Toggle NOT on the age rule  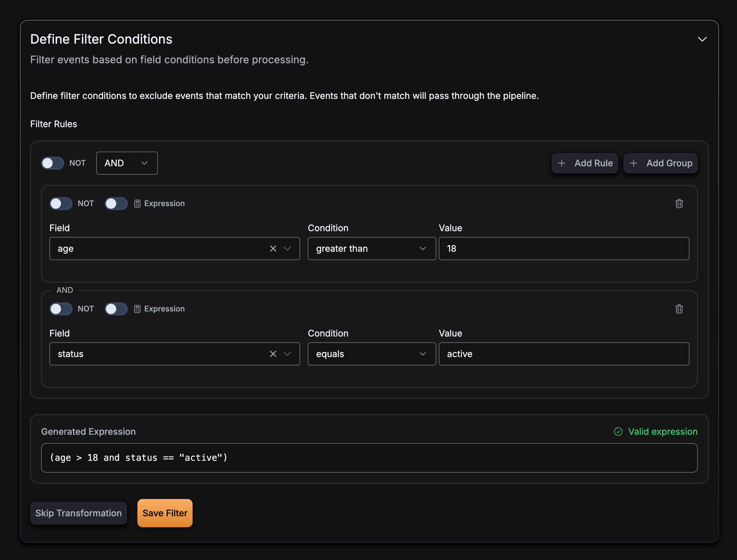(x=61, y=203)
